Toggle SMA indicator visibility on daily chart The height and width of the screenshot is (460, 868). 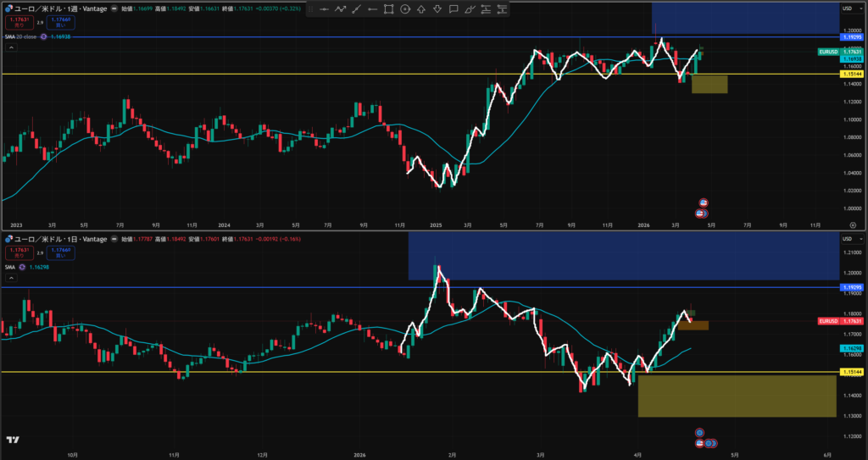(22, 266)
